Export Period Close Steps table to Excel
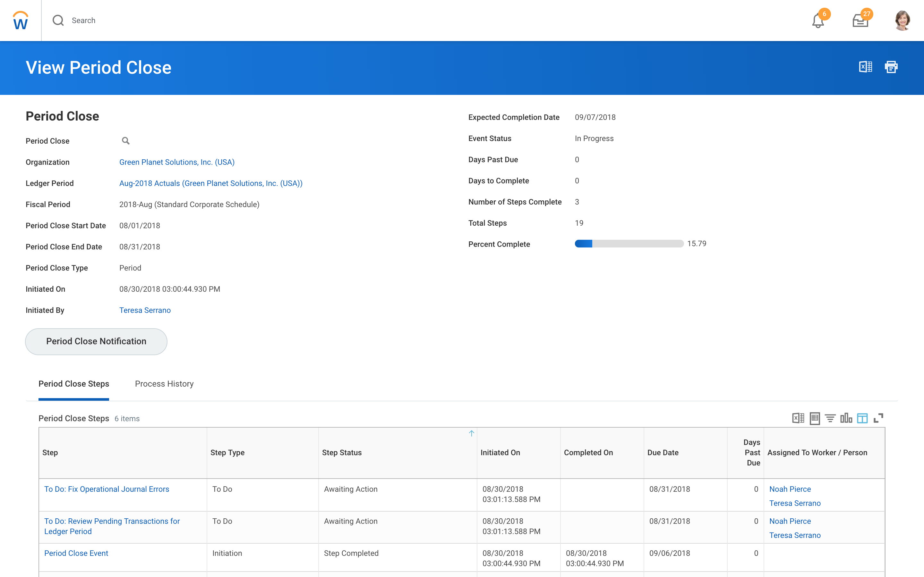Viewport: 924px width, 577px height. click(798, 418)
